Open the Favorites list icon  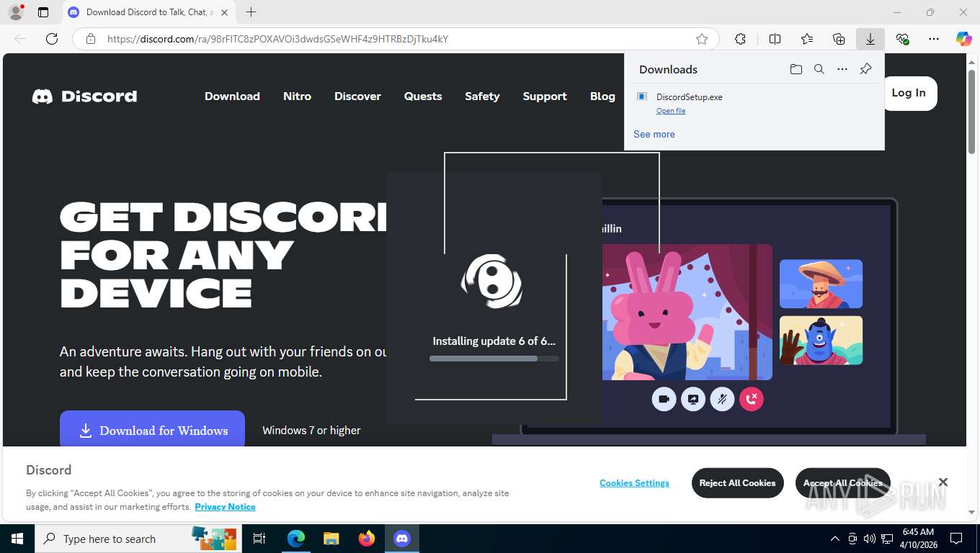point(807,39)
